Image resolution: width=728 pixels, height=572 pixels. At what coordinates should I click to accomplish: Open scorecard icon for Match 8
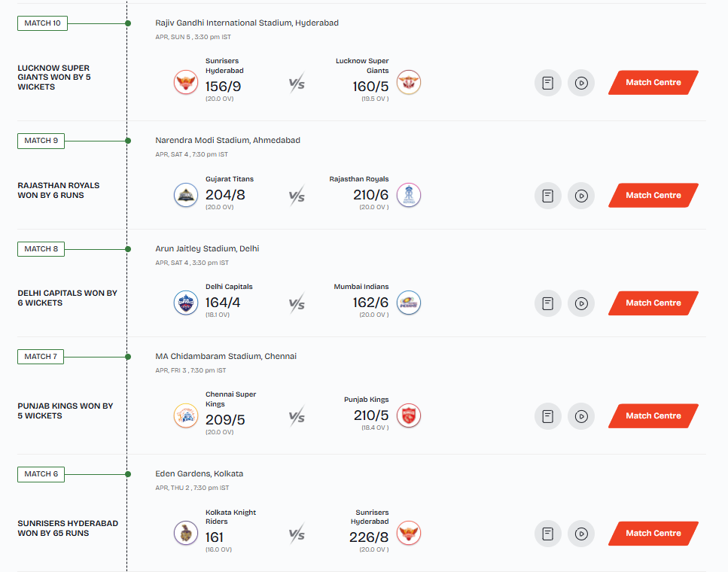click(x=548, y=303)
